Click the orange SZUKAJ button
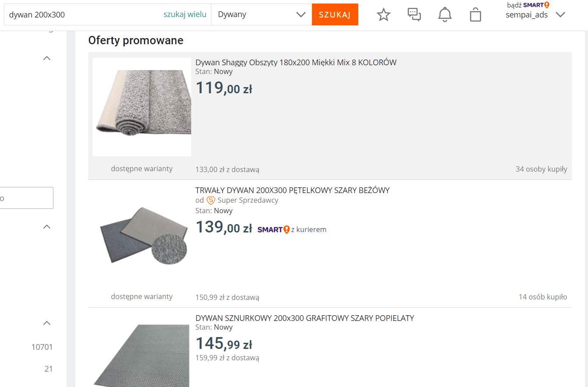Viewport: 588px width, 387px height. click(335, 14)
